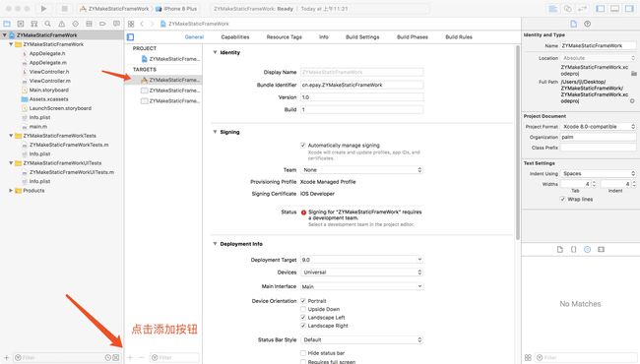Select the iPhone 8 Plus run destination
This screenshot has height=364, width=640.
pos(176,9)
